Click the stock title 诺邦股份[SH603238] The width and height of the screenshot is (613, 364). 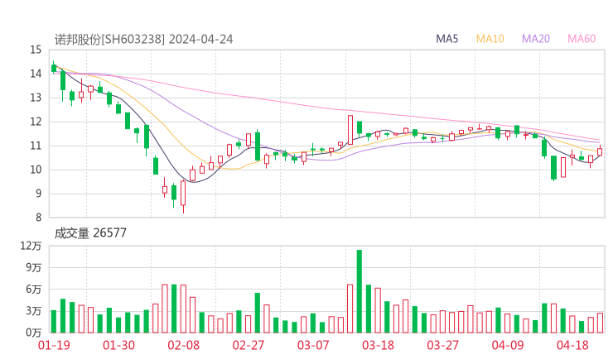tap(109, 39)
